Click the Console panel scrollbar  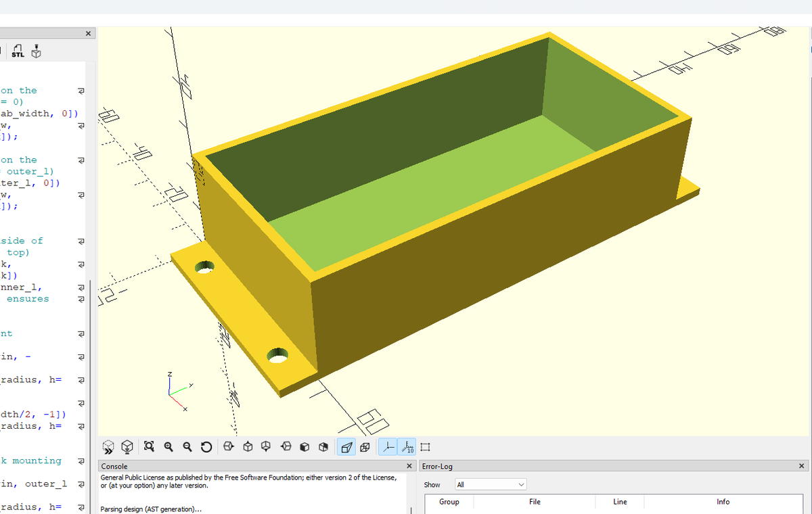point(411,510)
